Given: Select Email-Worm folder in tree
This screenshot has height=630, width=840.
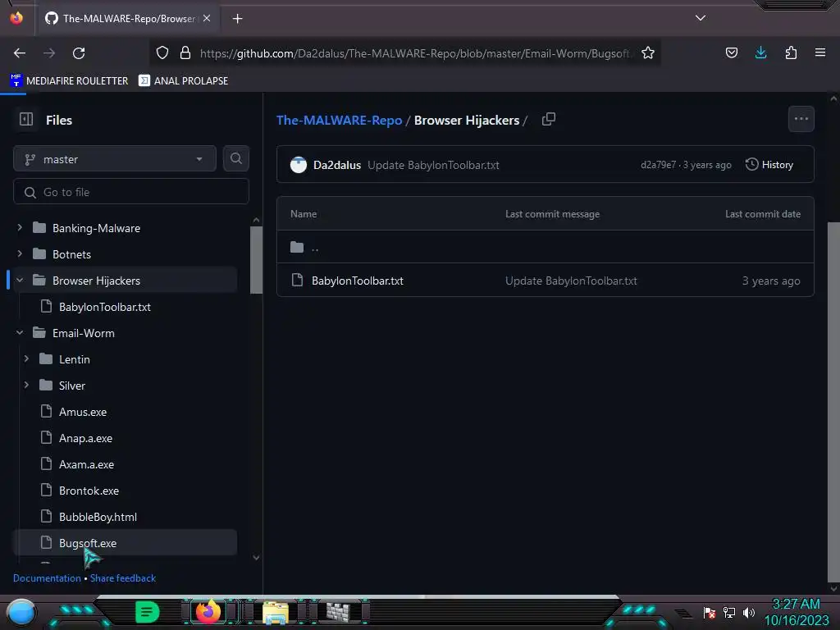Looking at the screenshot, I should pos(84,333).
